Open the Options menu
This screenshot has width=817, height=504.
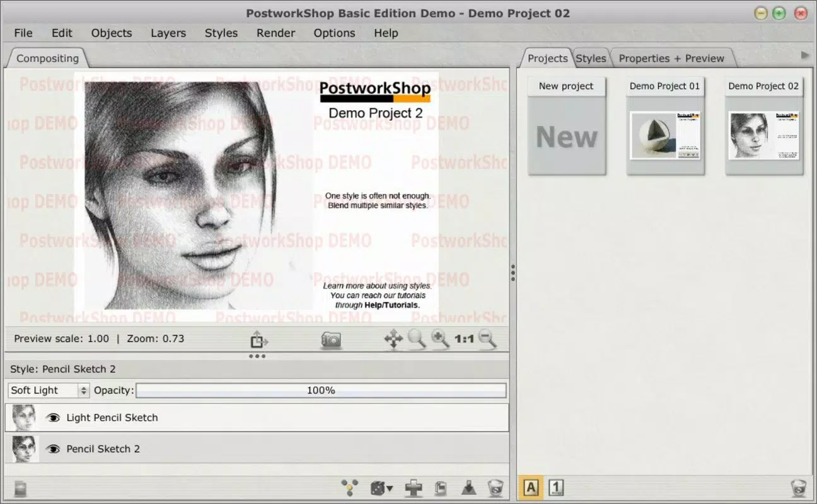[x=334, y=33]
